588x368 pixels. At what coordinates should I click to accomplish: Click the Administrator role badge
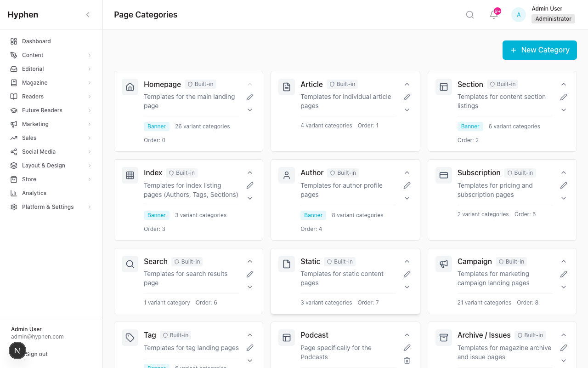tap(553, 18)
